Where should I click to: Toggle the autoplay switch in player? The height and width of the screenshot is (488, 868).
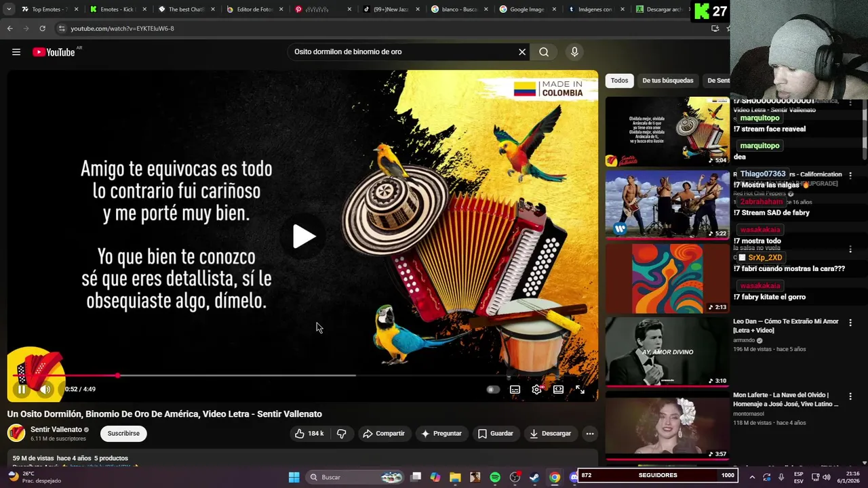(x=493, y=390)
